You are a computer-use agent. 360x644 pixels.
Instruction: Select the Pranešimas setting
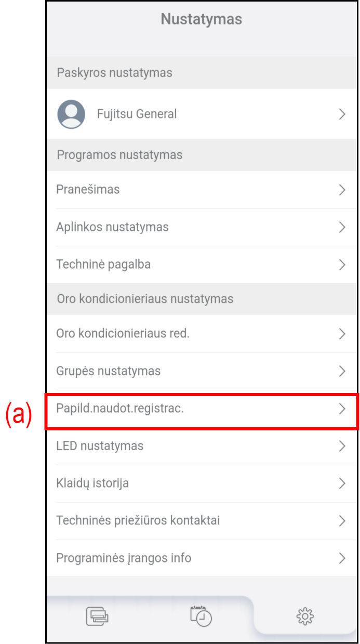click(x=202, y=190)
